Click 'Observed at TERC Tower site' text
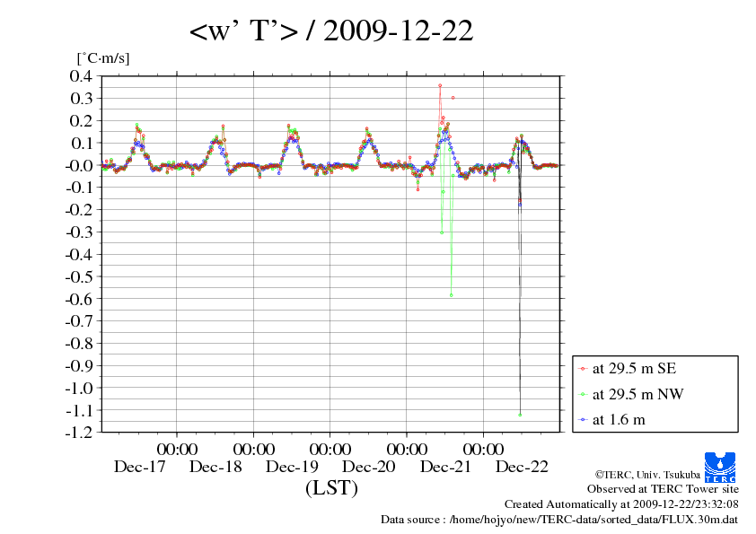 click(x=663, y=489)
